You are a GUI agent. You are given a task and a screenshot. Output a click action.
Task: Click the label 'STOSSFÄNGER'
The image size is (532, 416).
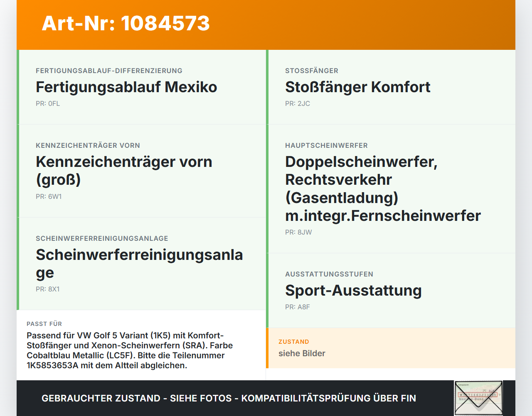[312, 71]
